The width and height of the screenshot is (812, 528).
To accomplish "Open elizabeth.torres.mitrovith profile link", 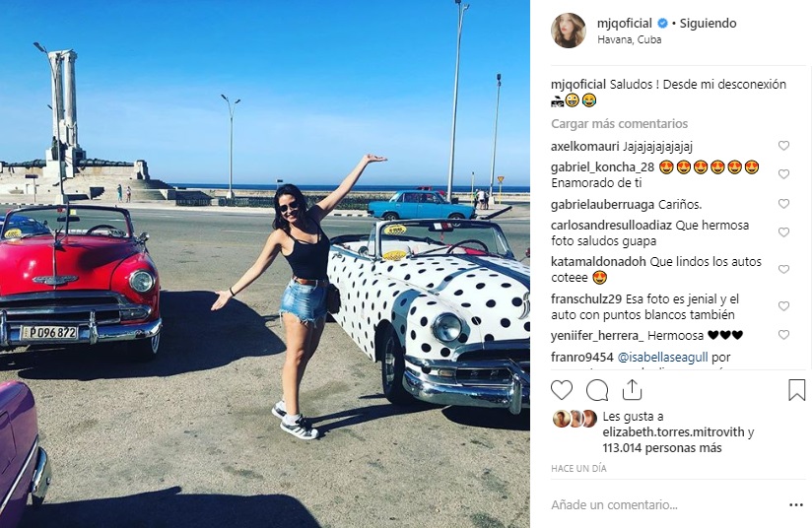I will point(673,431).
